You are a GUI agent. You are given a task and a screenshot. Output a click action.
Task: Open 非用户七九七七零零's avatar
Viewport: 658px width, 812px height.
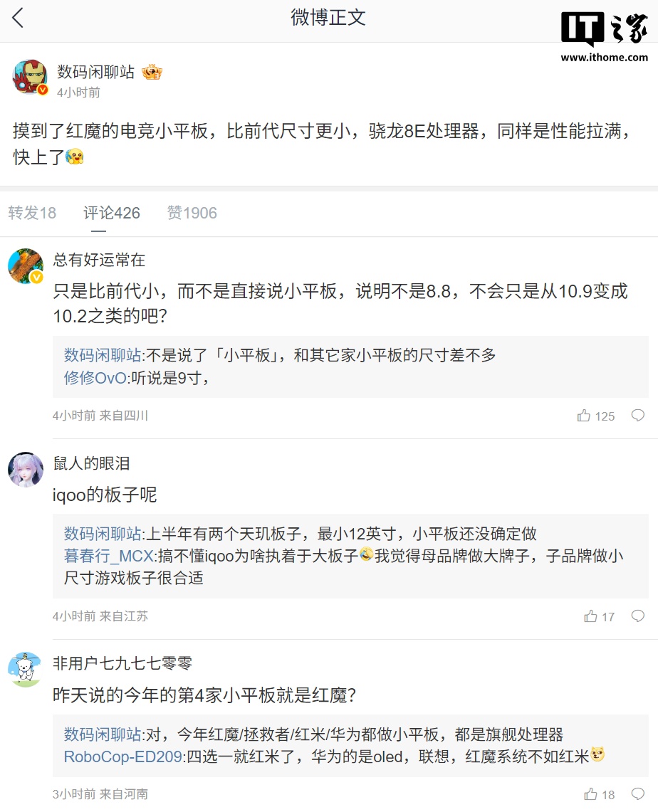pos(26,669)
